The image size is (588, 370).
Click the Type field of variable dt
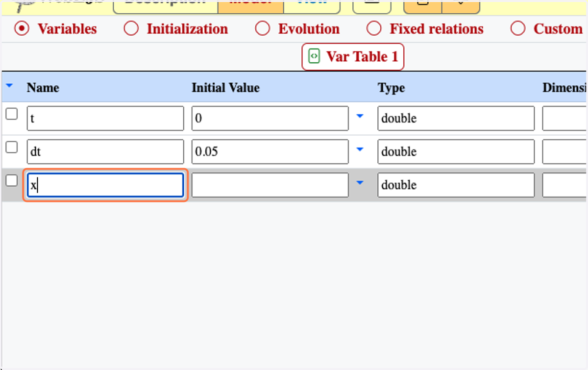pos(456,152)
